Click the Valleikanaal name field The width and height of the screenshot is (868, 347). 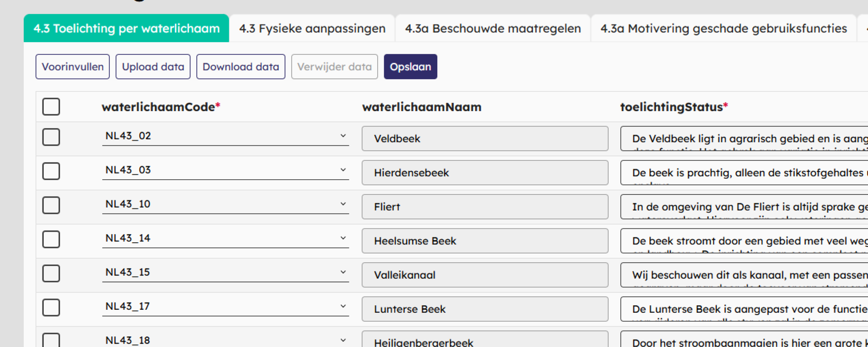(x=485, y=275)
